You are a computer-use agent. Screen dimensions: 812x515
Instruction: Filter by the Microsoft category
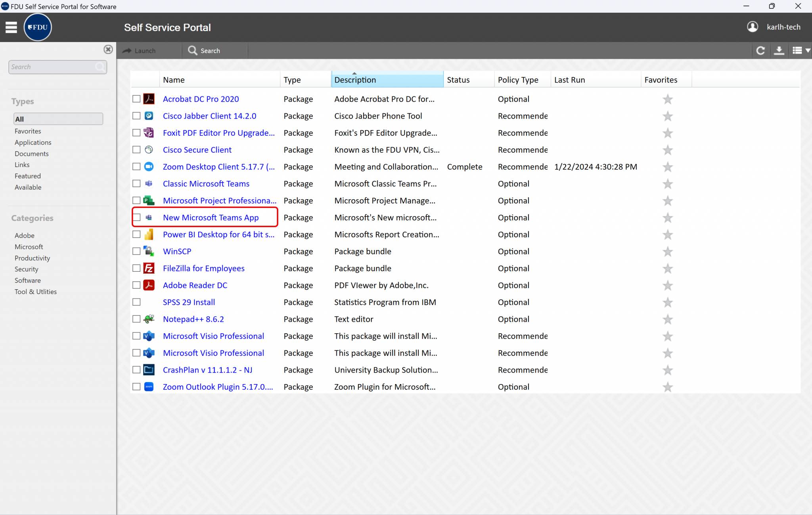click(29, 247)
